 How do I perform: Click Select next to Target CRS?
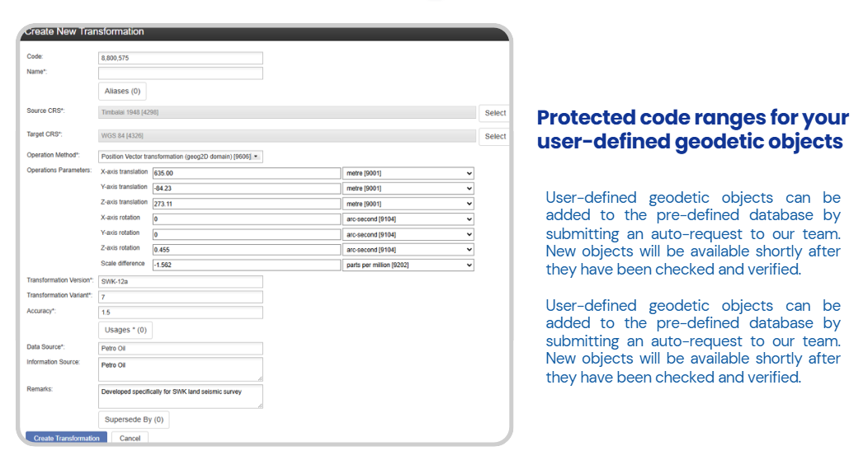[x=494, y=136]
